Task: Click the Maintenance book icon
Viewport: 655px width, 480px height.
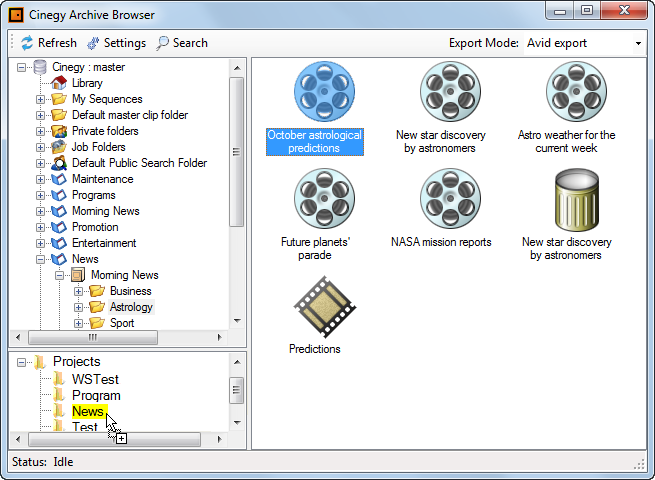Action: (59, 179)
